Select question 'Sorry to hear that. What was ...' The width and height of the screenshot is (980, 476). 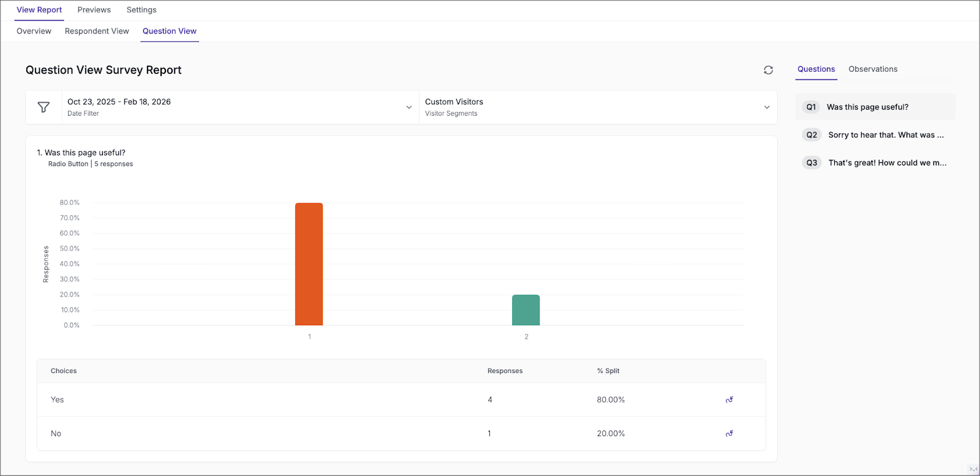click(x=886, y=135)
